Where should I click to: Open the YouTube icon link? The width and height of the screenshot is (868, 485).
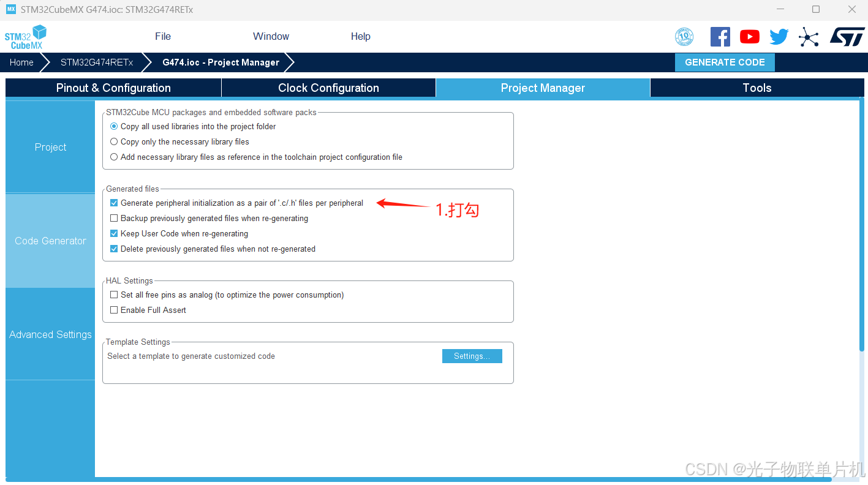click(x=750, y=37)
